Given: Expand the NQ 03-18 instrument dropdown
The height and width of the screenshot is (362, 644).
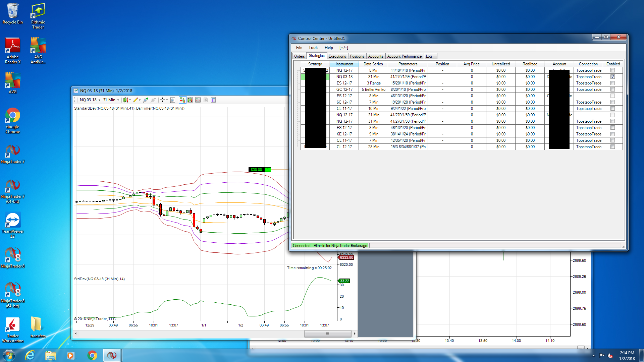Looking at the screenshot, I should point(99,100).
